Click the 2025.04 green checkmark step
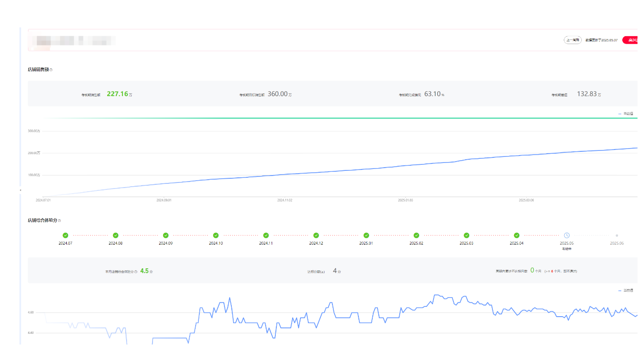 (516, 235)
